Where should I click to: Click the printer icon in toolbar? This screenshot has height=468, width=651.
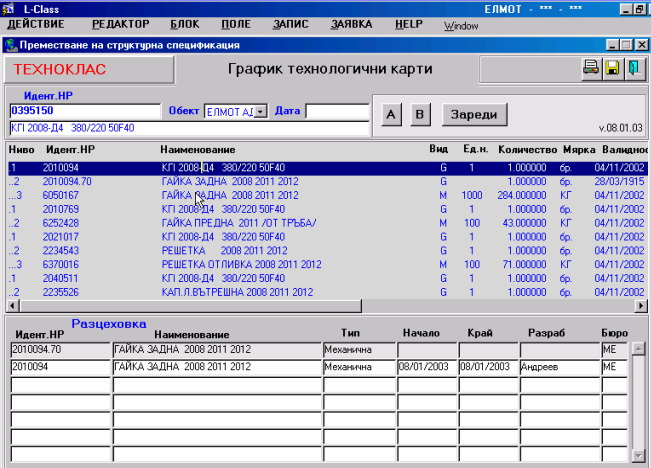click(x=591, y=68)
